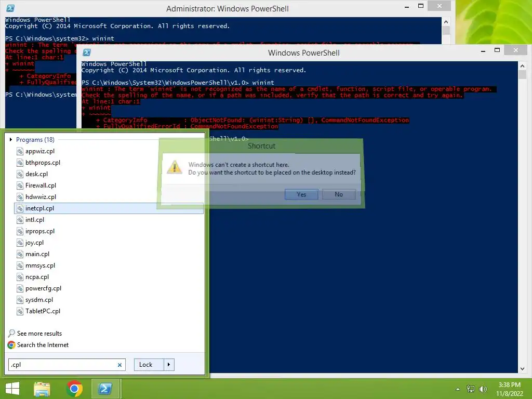Image resolution: width=532 pixels, height=399 pixels.
Task: Open the joy.cpl search result
Action: point(109,243)
